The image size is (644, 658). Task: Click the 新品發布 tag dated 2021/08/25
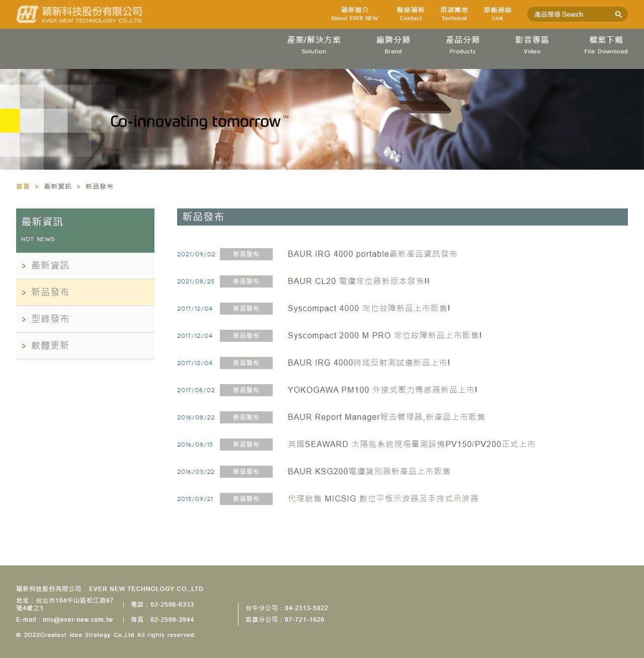246,281
